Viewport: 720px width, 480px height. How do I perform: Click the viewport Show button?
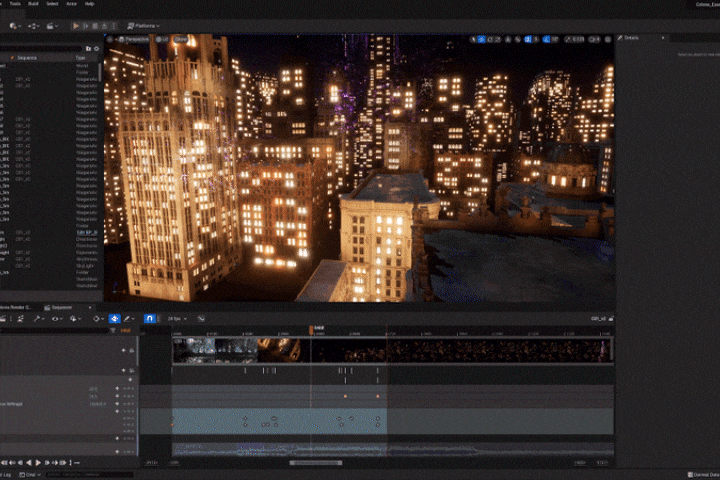point(181,40)
